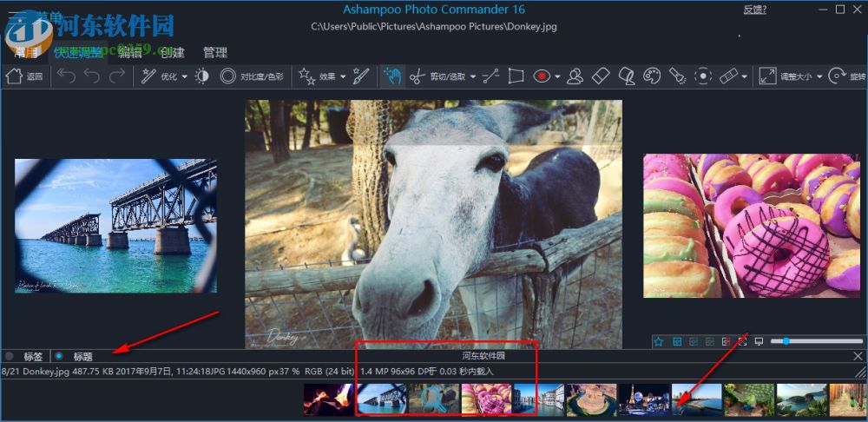
Task: Click the large donuts preview on right
Action: coord(751,226)
